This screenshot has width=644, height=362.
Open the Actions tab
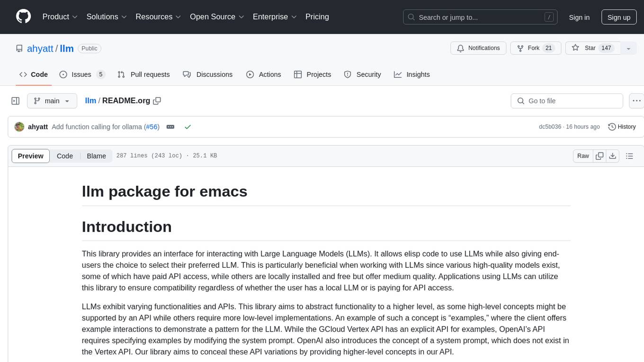pos(264,74)
